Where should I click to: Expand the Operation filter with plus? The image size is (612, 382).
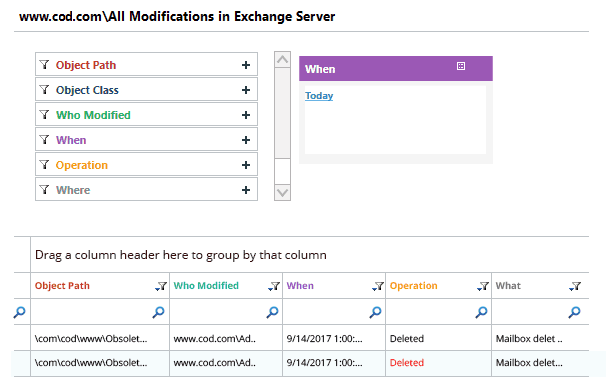click(x=246, y=165)
